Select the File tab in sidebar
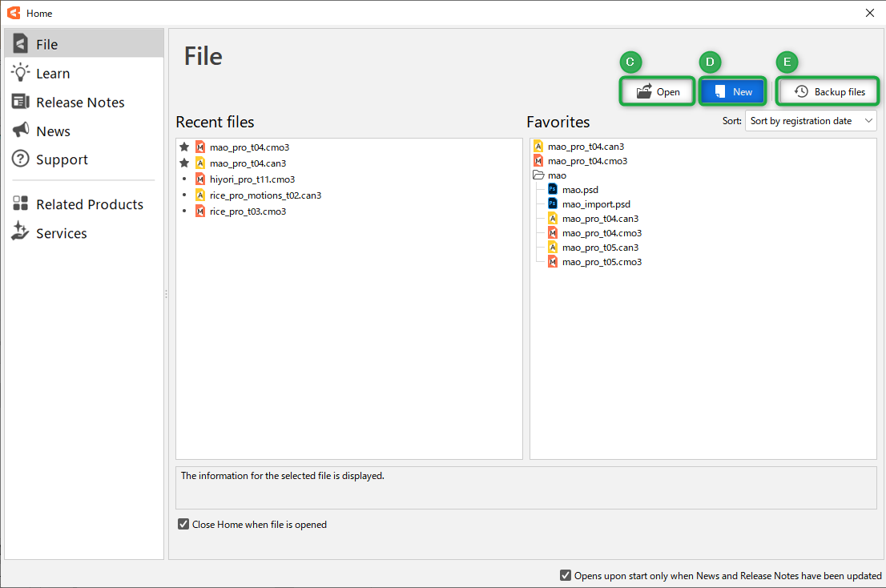The image size is (886, 588). click(x=46, y=45)
